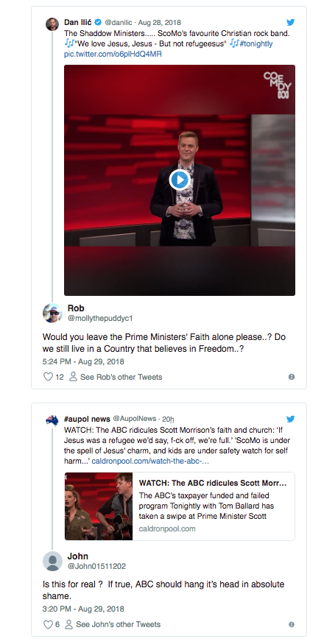Click the Twitter bird icon in the #aupol news tweet
This screenshot has height=644, width=324.
290,419
